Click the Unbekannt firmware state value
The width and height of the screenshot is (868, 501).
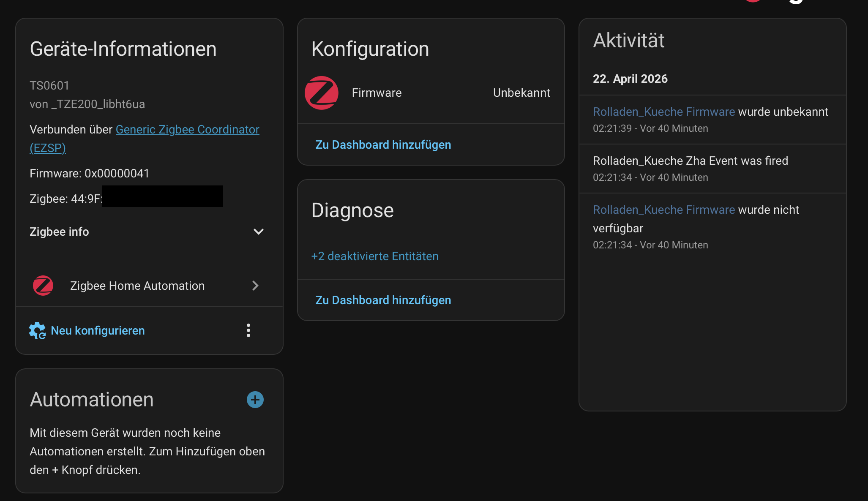pyautogui.click(x=521, y=93)
